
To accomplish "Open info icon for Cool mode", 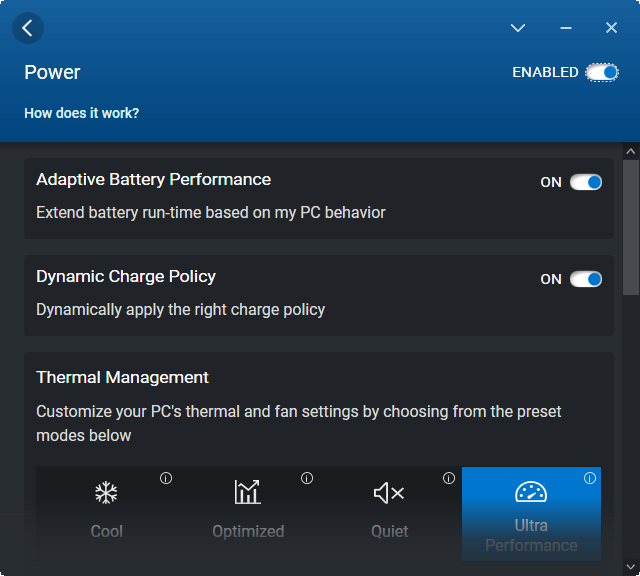I will tap(166, 478).
